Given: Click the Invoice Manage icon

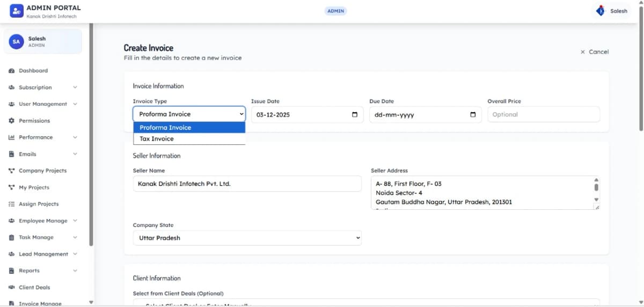Looking at the screenshot, I should pyautogui.click(x=11, y=303).
